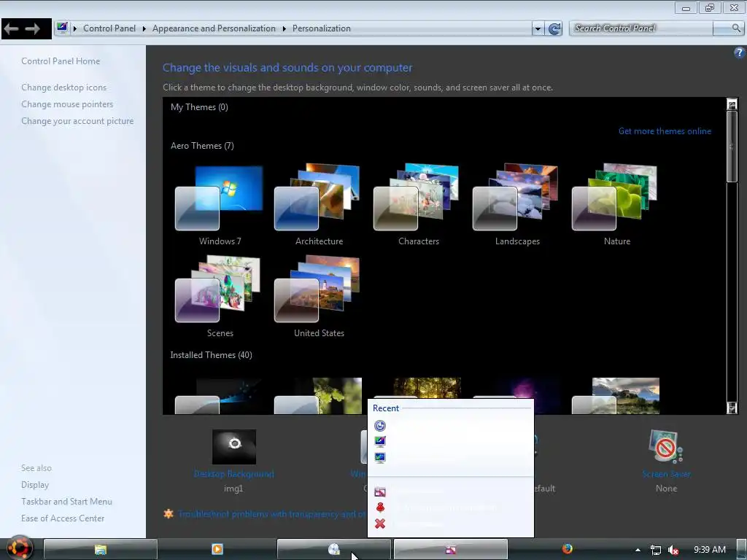Open Control Panel Home
Screen dimensions: 747x560
61,61
